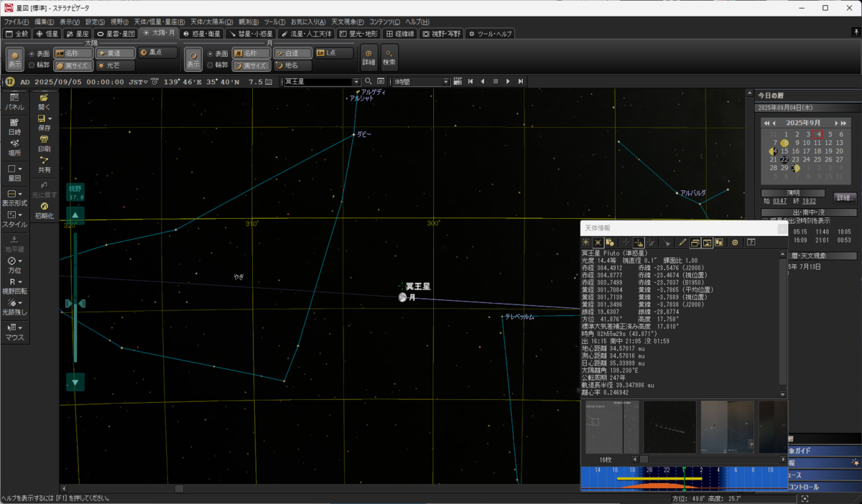Toggle the 月 表示 display button
862x504 pixels.
193,60
